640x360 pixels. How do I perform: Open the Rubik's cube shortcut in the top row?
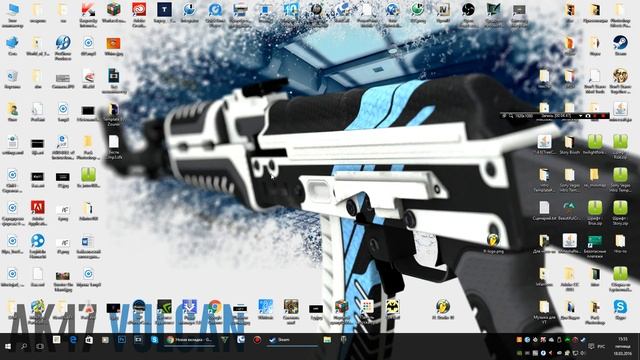click(x=113, y=9)
